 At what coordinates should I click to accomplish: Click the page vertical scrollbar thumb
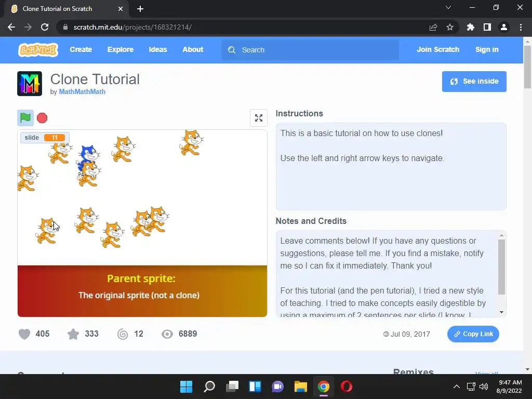(528, 67)
